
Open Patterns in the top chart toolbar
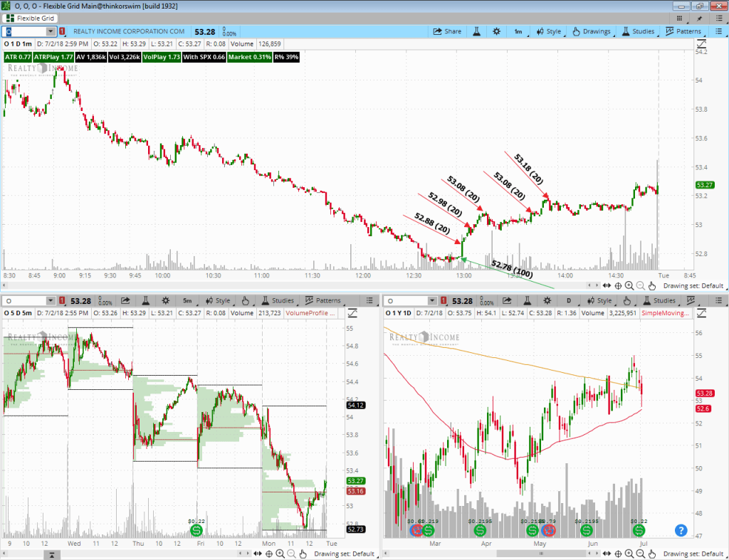point(683,31)
